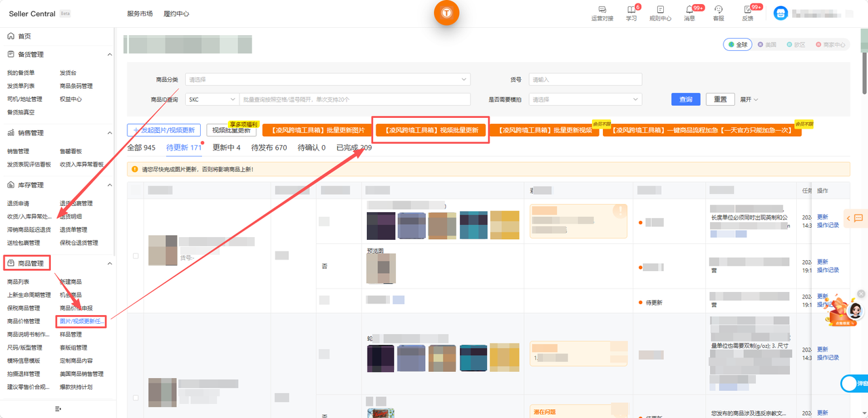Collapse the 销售管理 section chevron

coord(110,133)
